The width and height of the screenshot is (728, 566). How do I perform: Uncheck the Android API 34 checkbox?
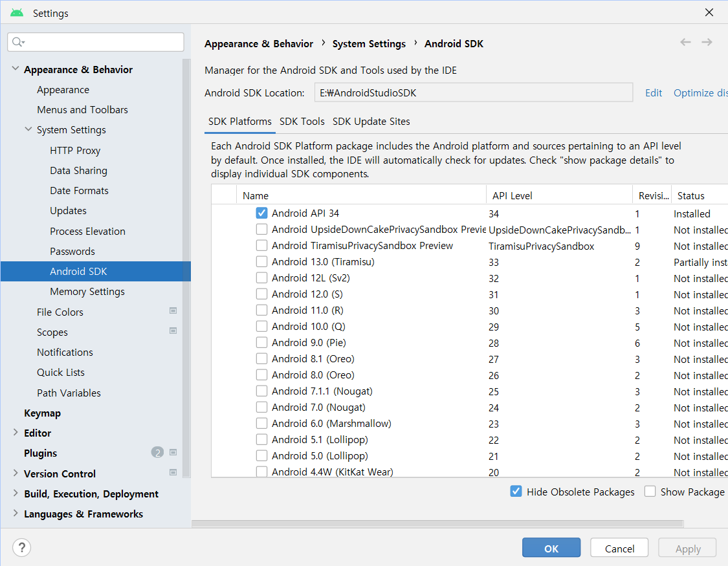click(261, 213)
